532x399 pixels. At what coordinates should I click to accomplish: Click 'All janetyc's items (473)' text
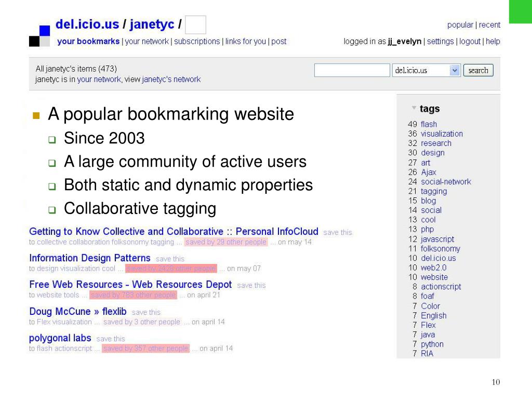click(76, 69)
